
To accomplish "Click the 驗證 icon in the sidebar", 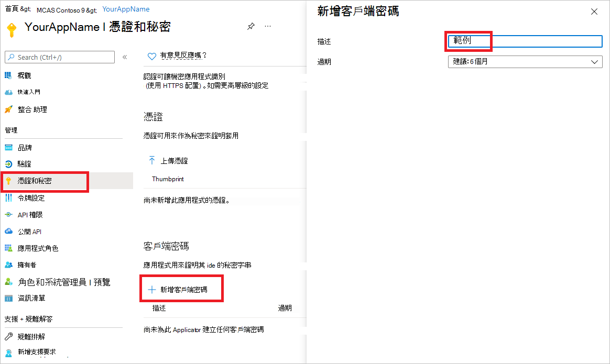I will [8, 164].
